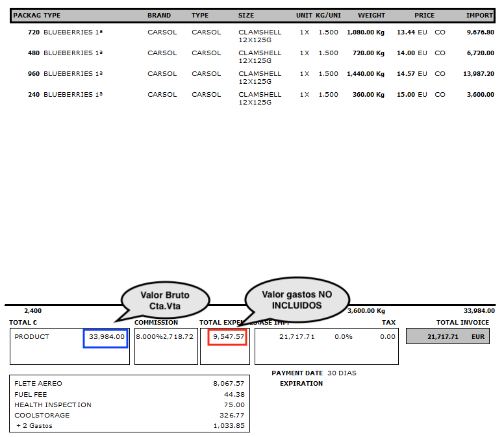Screen dimensions: 504x437
Task: Click the WEIGHT column header
Action: [371, 16]
